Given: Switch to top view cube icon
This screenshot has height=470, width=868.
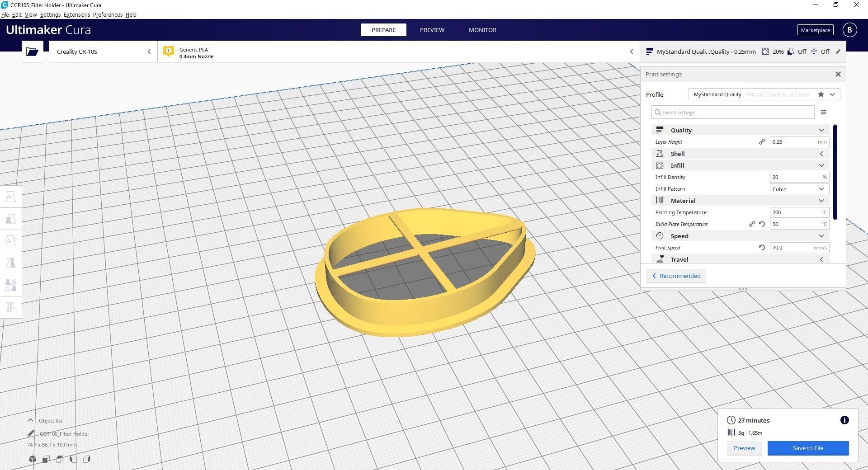Looking at the screenshot, I should tap(60, 459).
